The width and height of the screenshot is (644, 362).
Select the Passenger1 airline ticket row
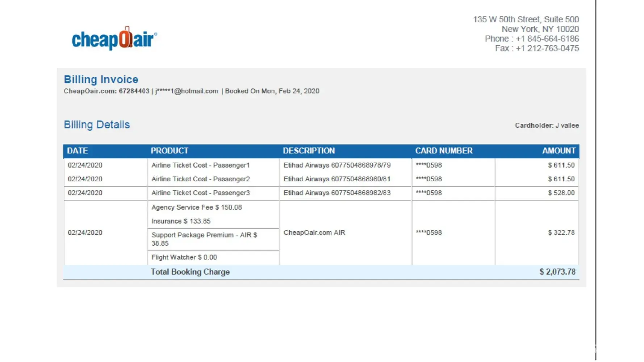[321, 165]
